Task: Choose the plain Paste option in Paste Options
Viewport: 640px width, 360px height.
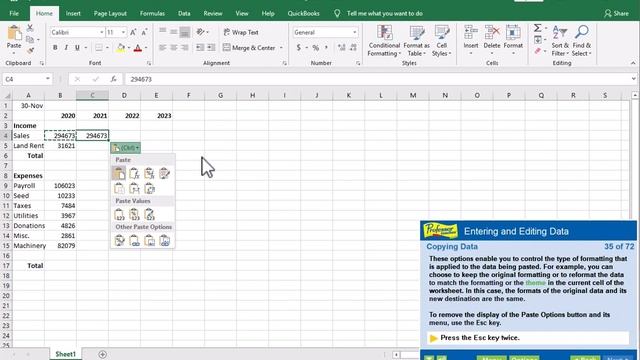Action: pyautogui.click(x=119, y=174)
